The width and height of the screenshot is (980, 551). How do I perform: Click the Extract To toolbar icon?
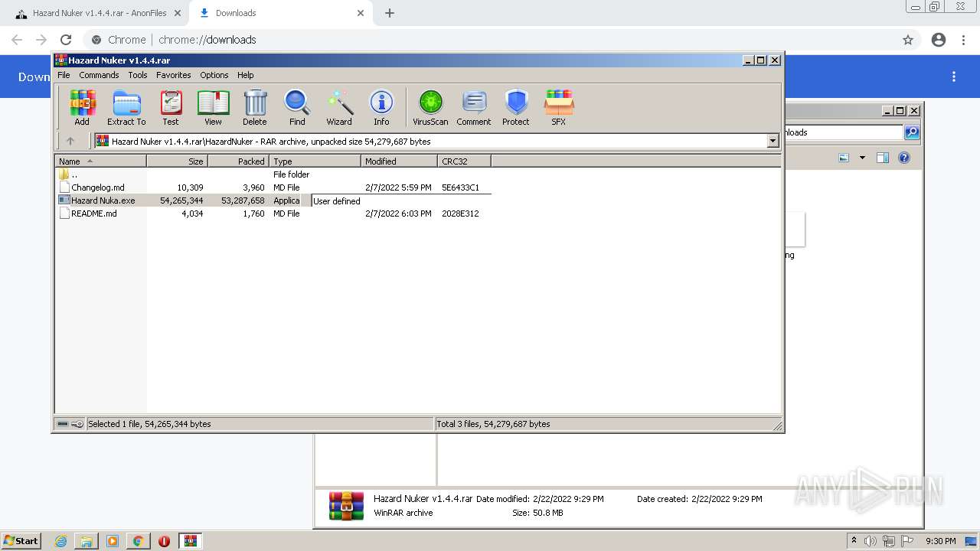126,107
